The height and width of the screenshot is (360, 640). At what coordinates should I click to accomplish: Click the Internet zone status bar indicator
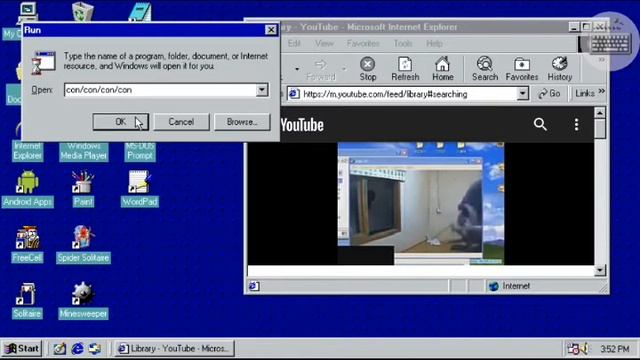[x=510, y=286]
